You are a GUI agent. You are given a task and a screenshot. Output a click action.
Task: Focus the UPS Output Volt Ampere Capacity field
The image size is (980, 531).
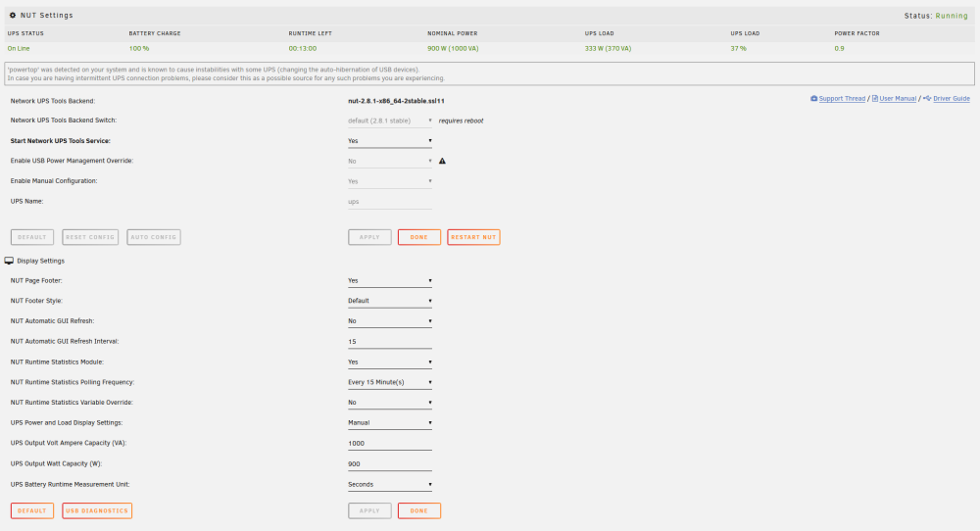point(390,444)
